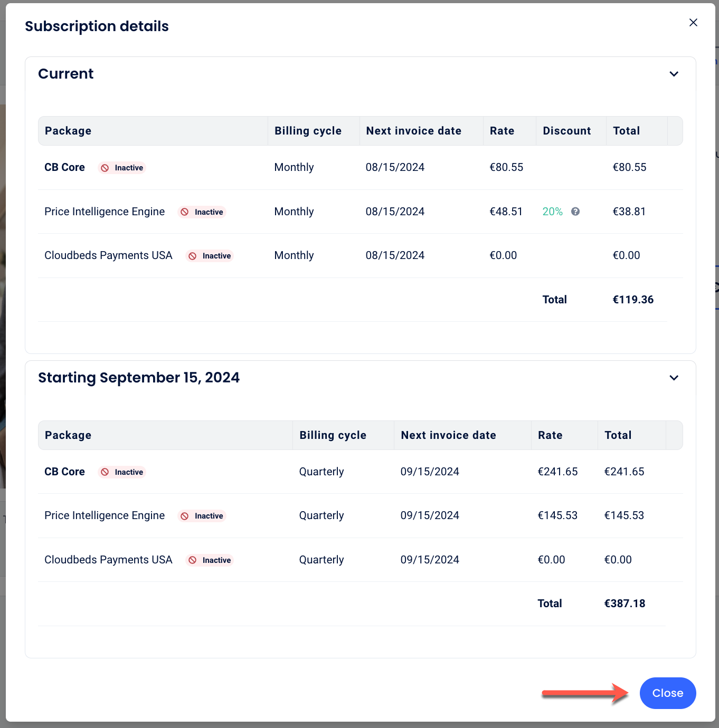Click the blue Close button
This screenshot has width=719, height=728.
pyautogui.click(x=667, y=693)
